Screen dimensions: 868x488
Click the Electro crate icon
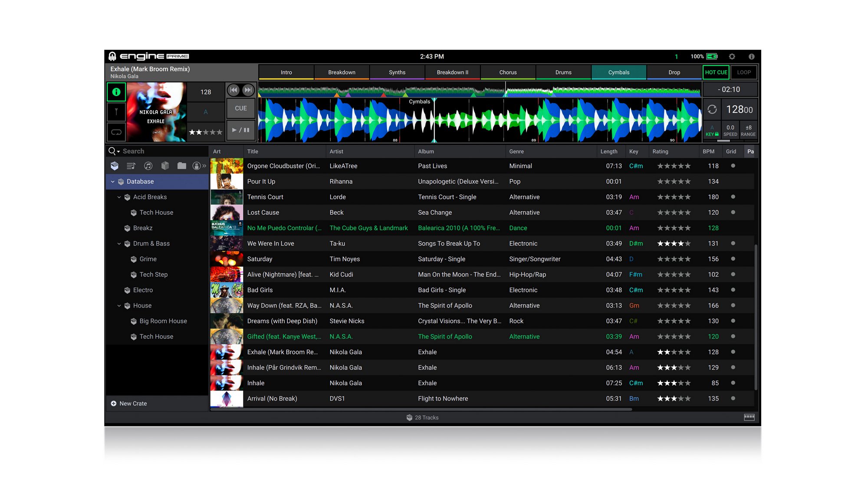pos(127,290)
